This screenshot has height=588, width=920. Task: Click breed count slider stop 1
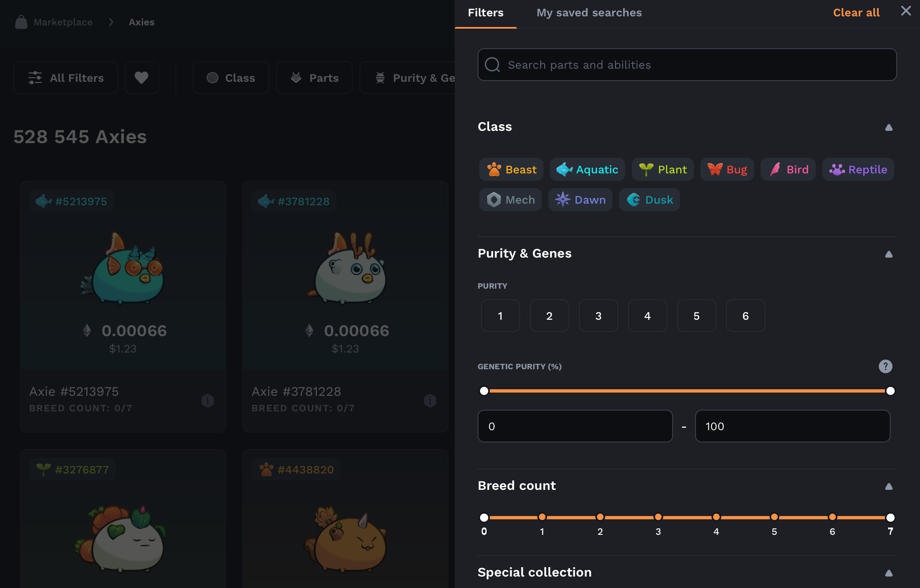pyautogui.click(x=542, y=517)
